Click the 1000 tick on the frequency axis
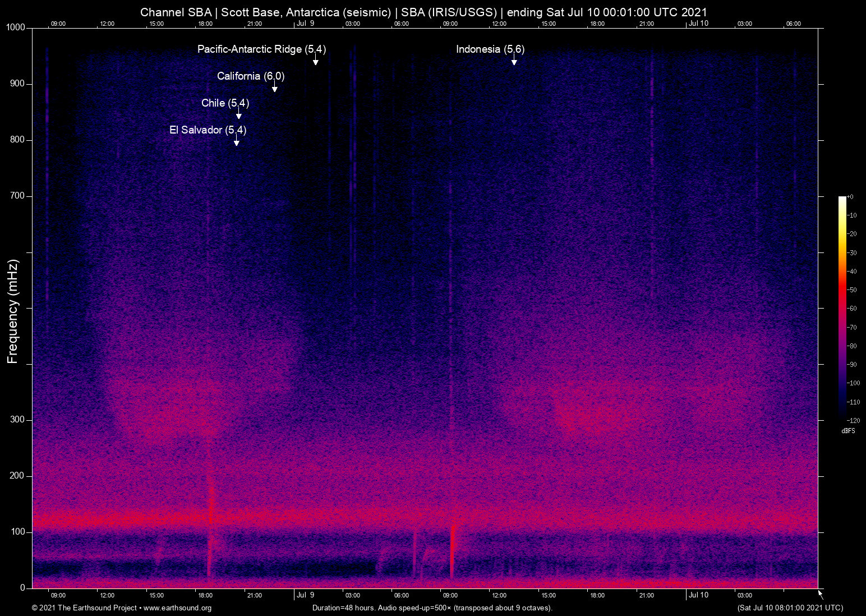 pyautogui.click(x=15, y=27)
